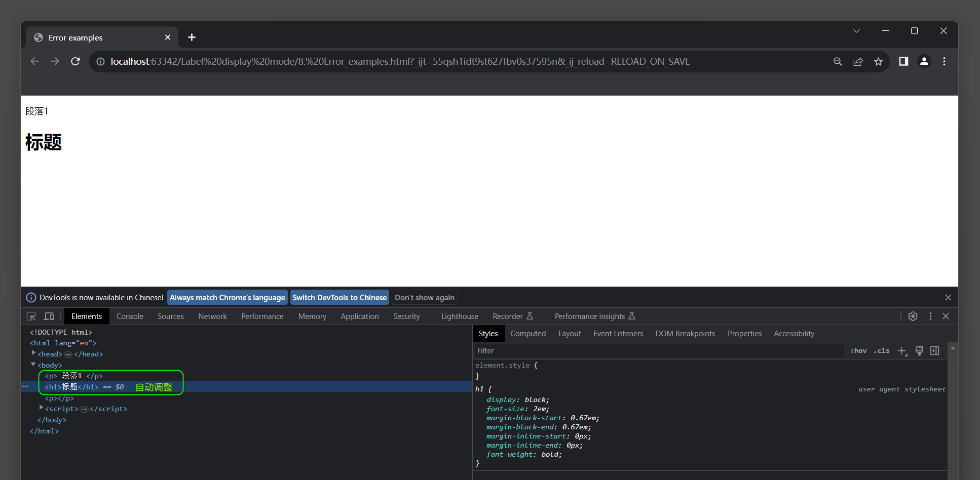
Task: Click the font-size: 2em property
Action: 518,409
